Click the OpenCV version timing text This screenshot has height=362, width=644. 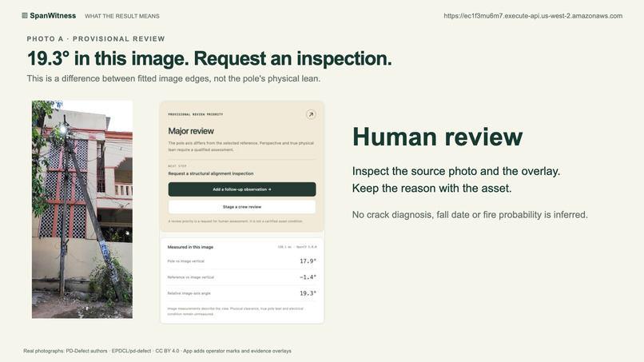click(x=297, y=247)
